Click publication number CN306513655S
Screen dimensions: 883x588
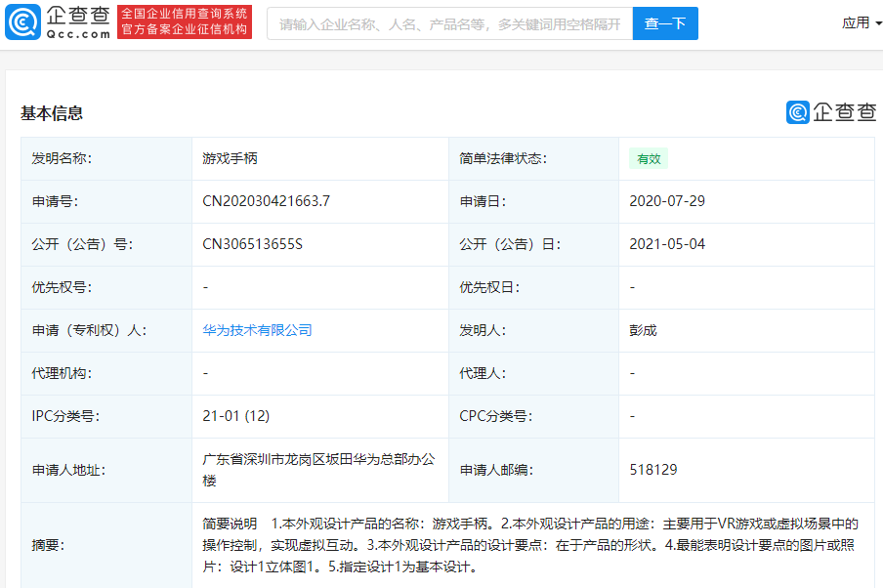(x=252, y=244)
